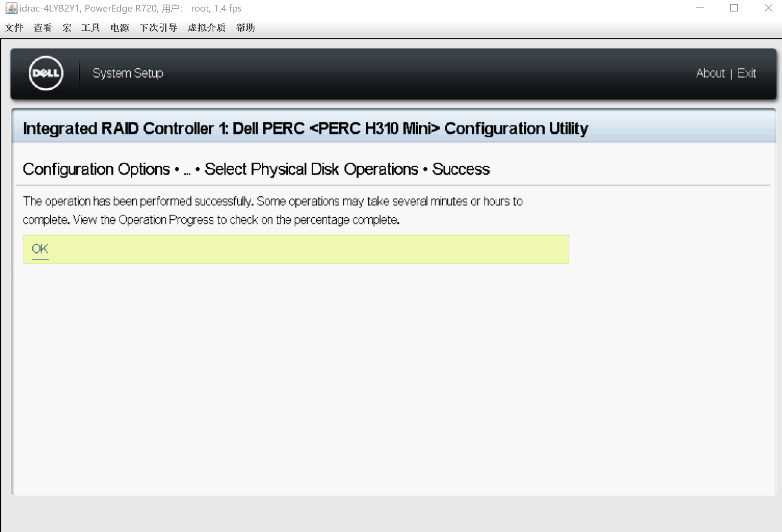Image resolution: width=782 pixels, height=532 pixels.
Task: Click the breadcrumb ellipsis
Action: point(187,171)
